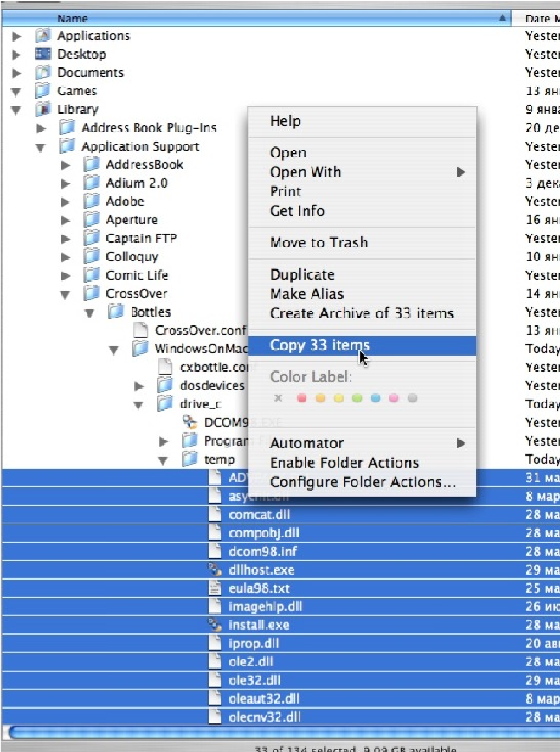Expand the dosdevices folder
560x752 pixels.
tap(139, 386)
